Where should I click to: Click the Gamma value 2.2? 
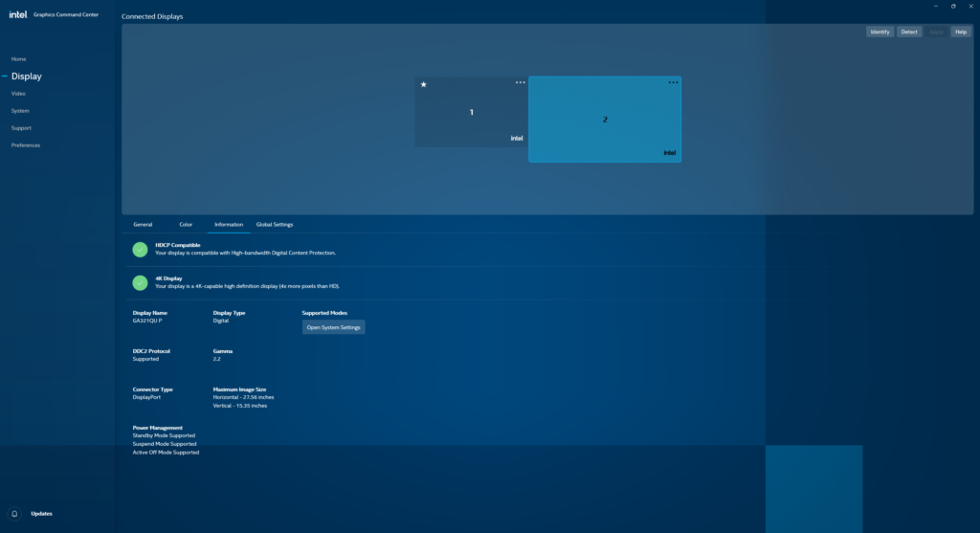217,359
